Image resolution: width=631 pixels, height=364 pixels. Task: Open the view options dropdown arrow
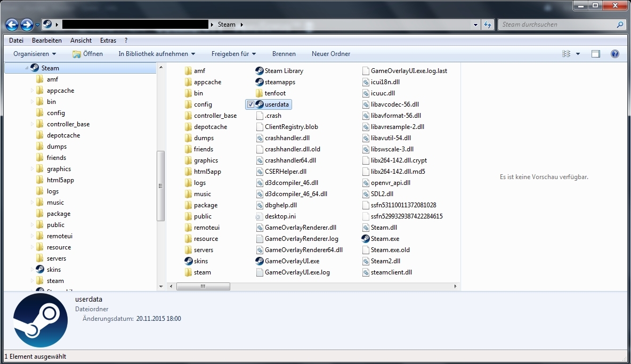tap(578, 54)
